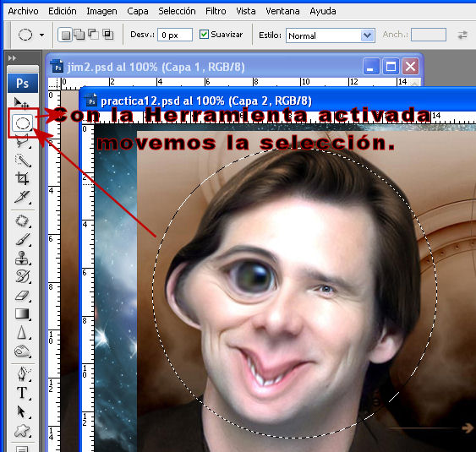Click the Ps document icon of practica12.psd

point(91,101)
